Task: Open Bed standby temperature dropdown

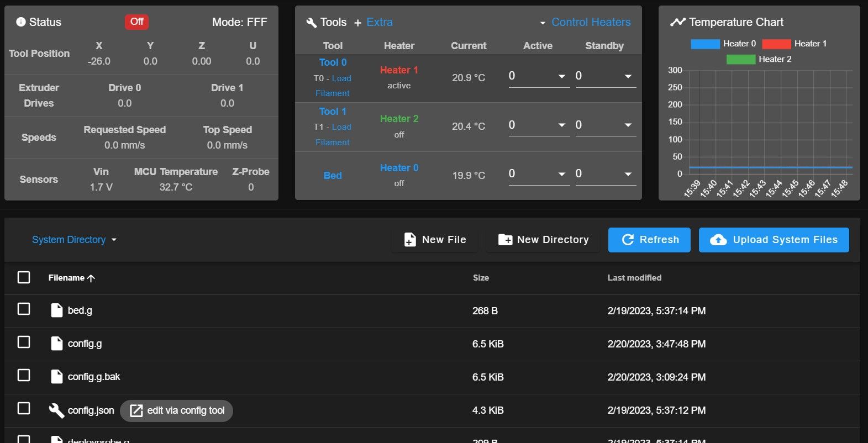Action: point(628,174)
